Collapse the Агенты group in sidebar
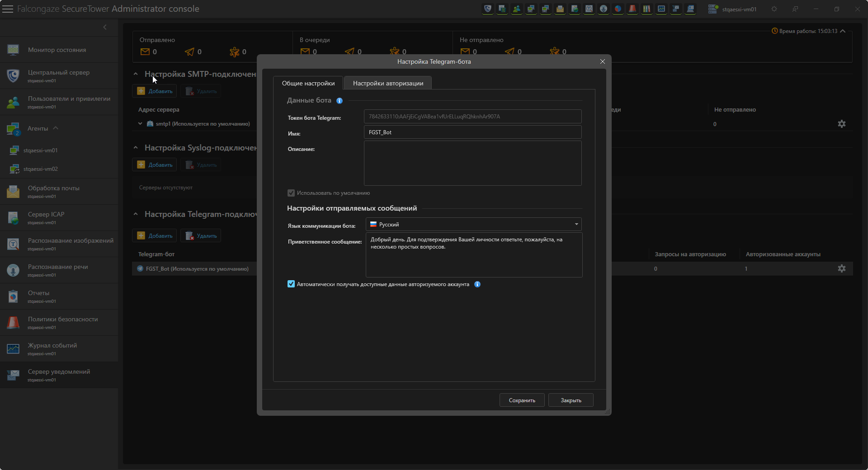Screen dimensions: 868x470 [56, 128]
